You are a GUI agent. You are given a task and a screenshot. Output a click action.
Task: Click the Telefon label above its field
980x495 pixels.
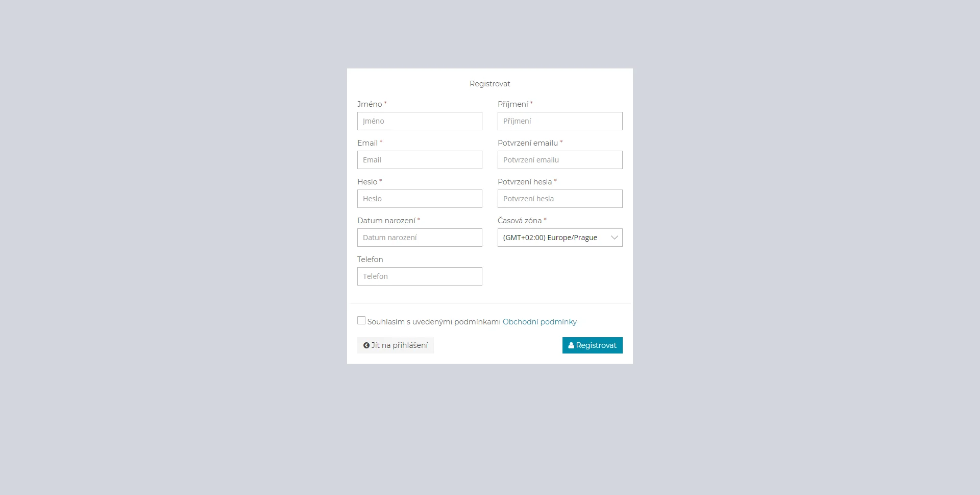(370, 260)
